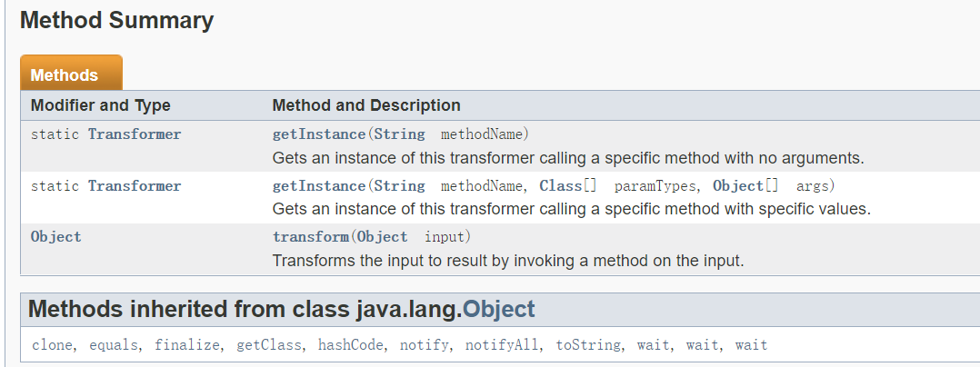Open the transform method link
The image size is (980, 367).
311,237
